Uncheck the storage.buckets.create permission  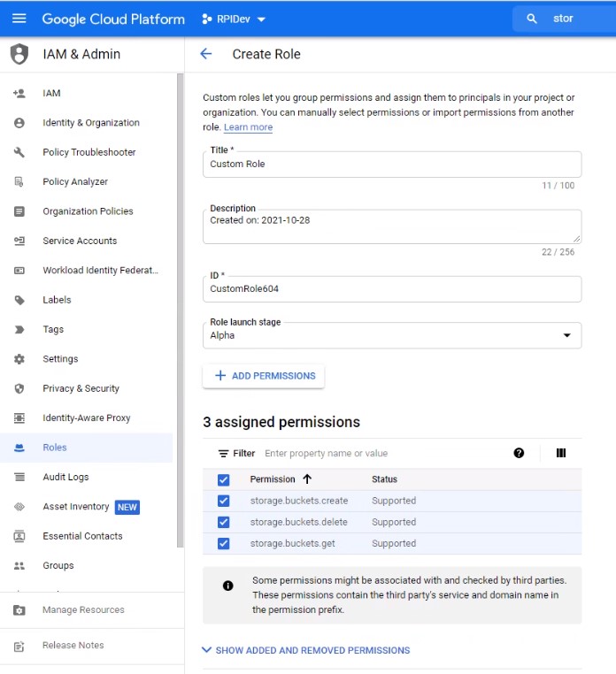click(x=223, y=501)
